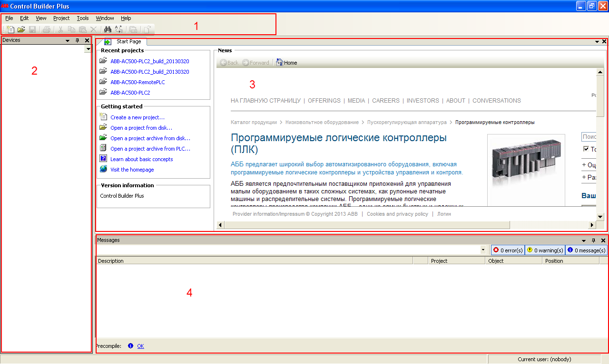Viewport: 609px width, 364px height.
Task: Open the Tools menu
Action: point(83,18)
